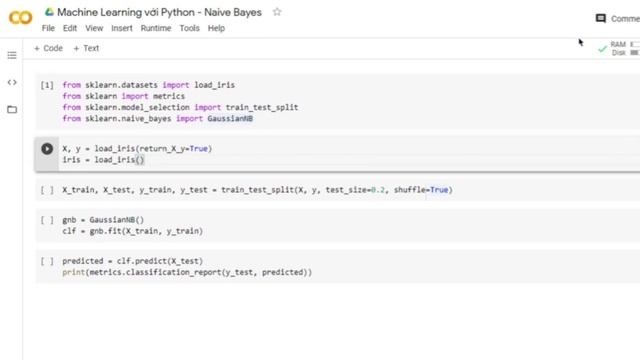Click the run bracket of predicted cell
The height and width of the screenshot is (360, 640).
click(47, 261)
